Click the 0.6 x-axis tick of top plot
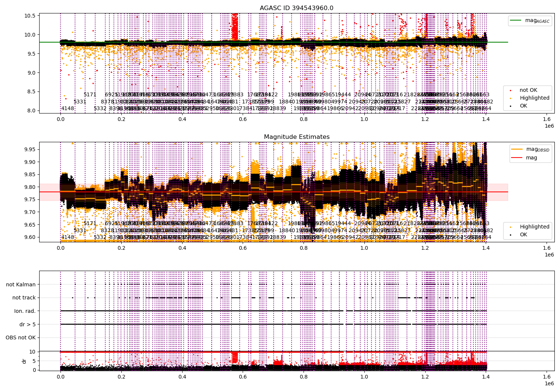Viewport: 560px width, 392px height. [243, 119]
